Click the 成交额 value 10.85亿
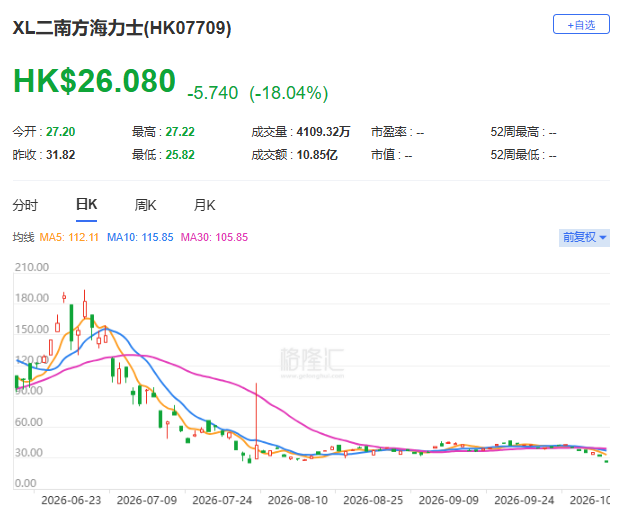This screenshot has width=635, height=510. pos(317,155)
